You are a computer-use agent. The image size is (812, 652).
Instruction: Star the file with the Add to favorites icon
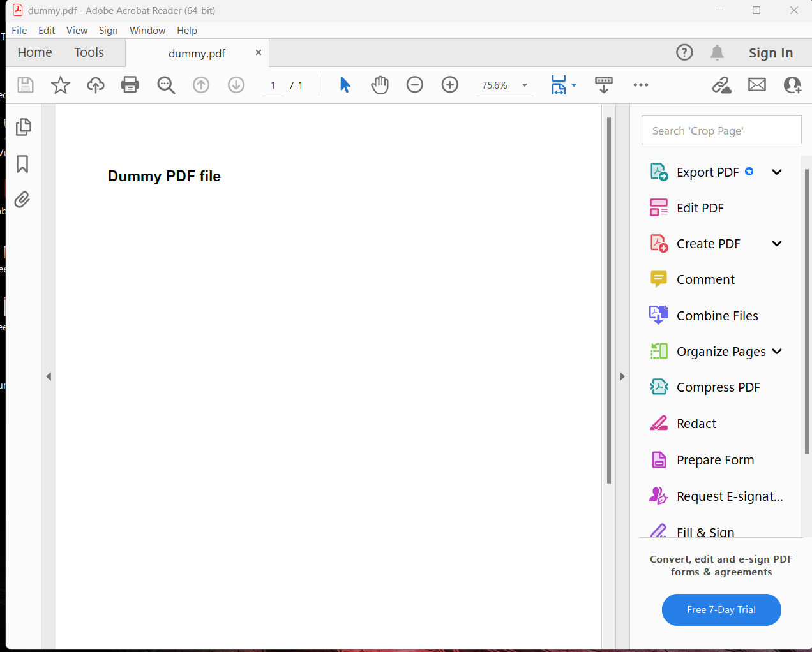point(61,85)
